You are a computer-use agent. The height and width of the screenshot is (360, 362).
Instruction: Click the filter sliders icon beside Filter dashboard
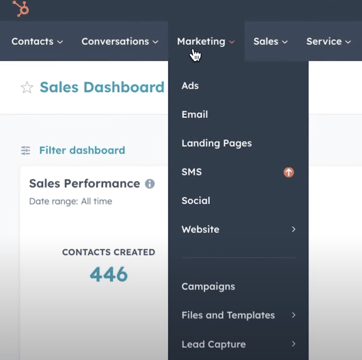click(x=25, y=150)
